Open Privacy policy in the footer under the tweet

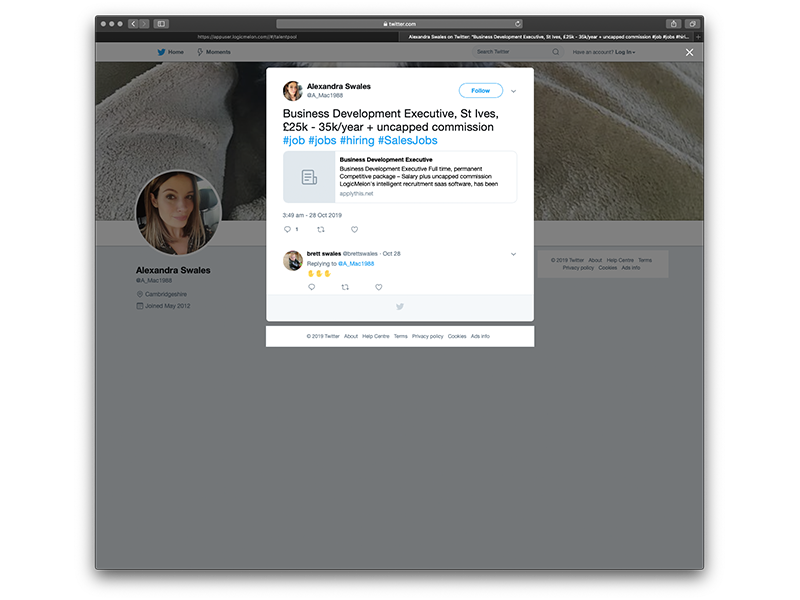[x=428, y=336]
